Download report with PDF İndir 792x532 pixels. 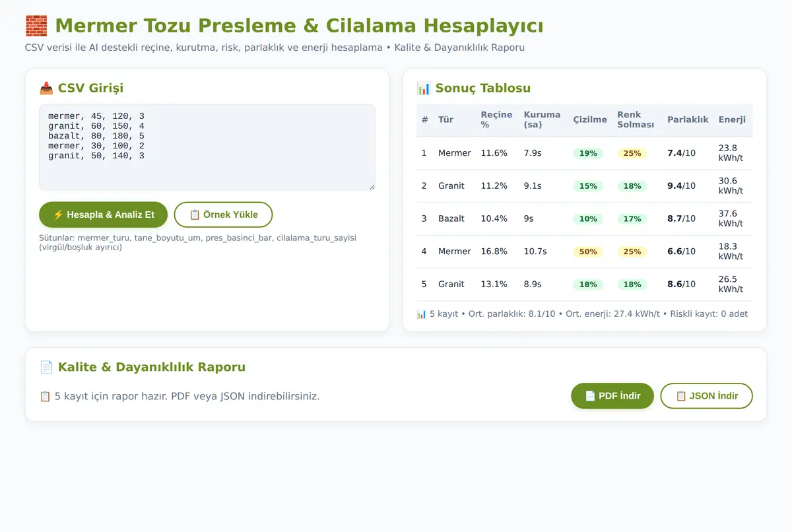coord(612,396)
